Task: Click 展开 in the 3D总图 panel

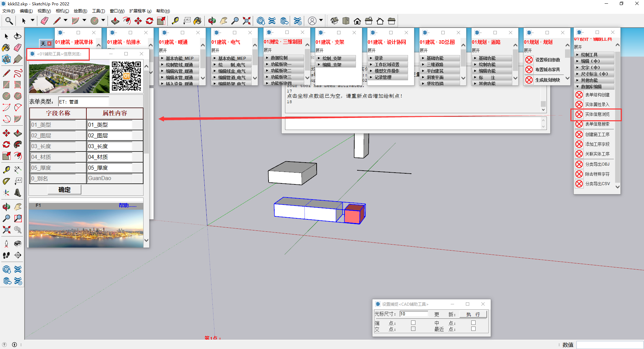Action: 424,50
